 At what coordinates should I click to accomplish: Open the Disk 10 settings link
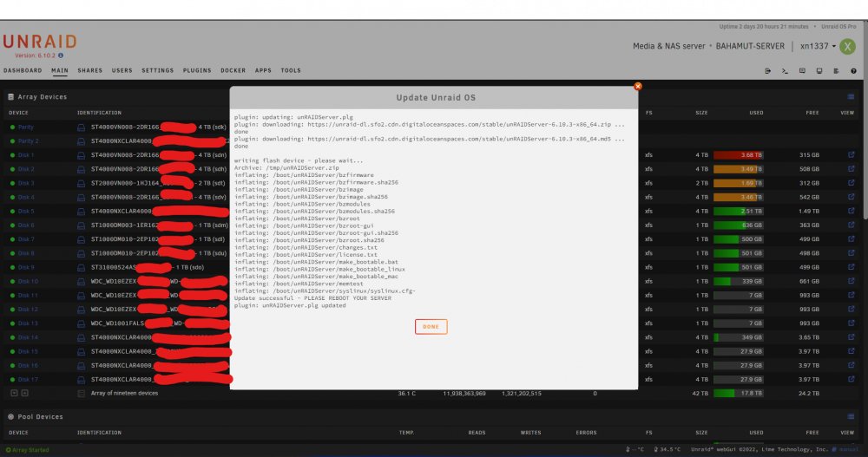tap(28, 281)
